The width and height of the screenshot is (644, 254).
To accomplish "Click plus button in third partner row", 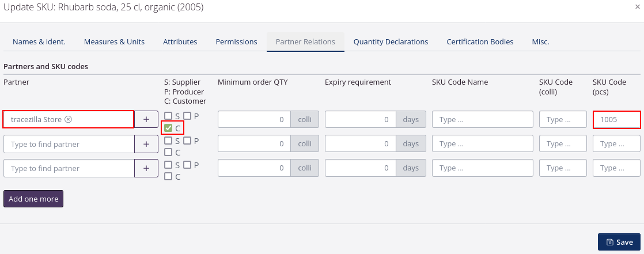I will [x=146, y=168].
